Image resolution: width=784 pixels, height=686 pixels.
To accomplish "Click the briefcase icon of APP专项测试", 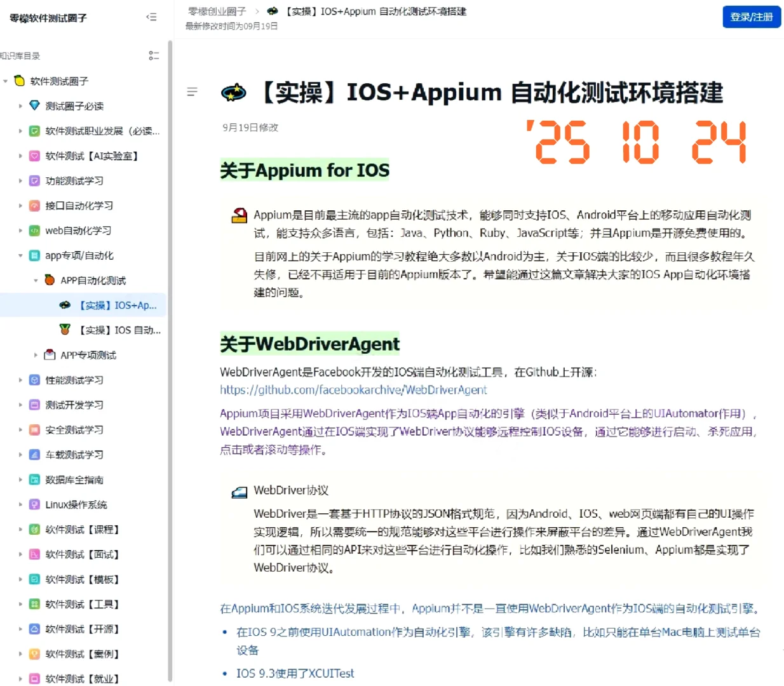I will click(x=50, y=354).
